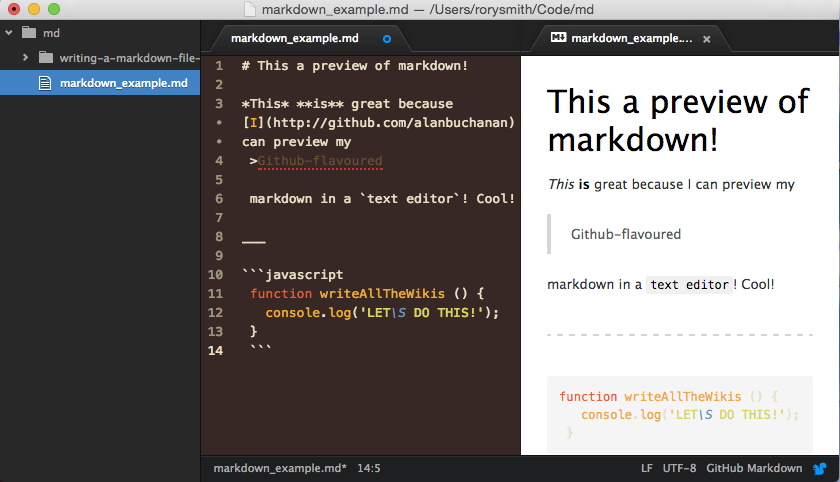Image resolution: width=840 pixels, height=482 pixels.
Task: Change the GitHub Markdown grammar selector
Action: [754, 468]
